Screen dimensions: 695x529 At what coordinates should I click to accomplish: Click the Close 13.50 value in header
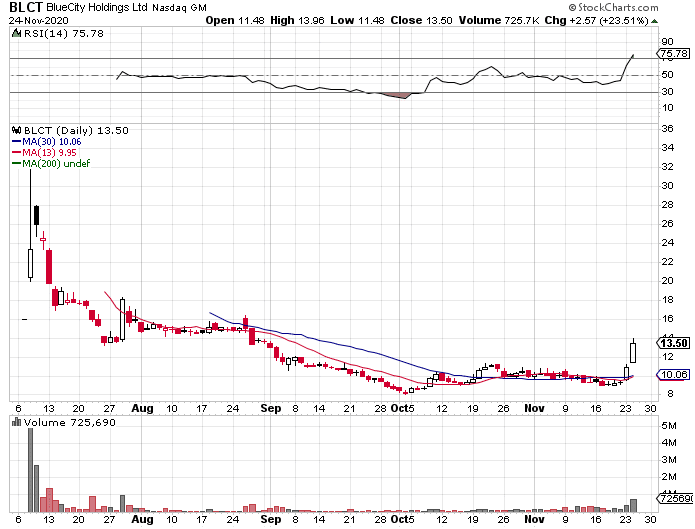(422, 20)
